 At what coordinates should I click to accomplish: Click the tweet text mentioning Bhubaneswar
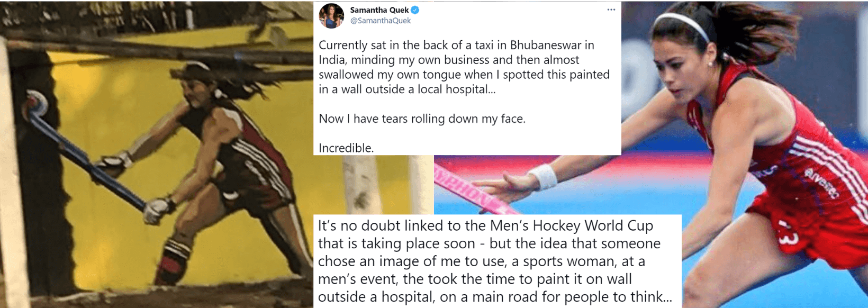464,67
